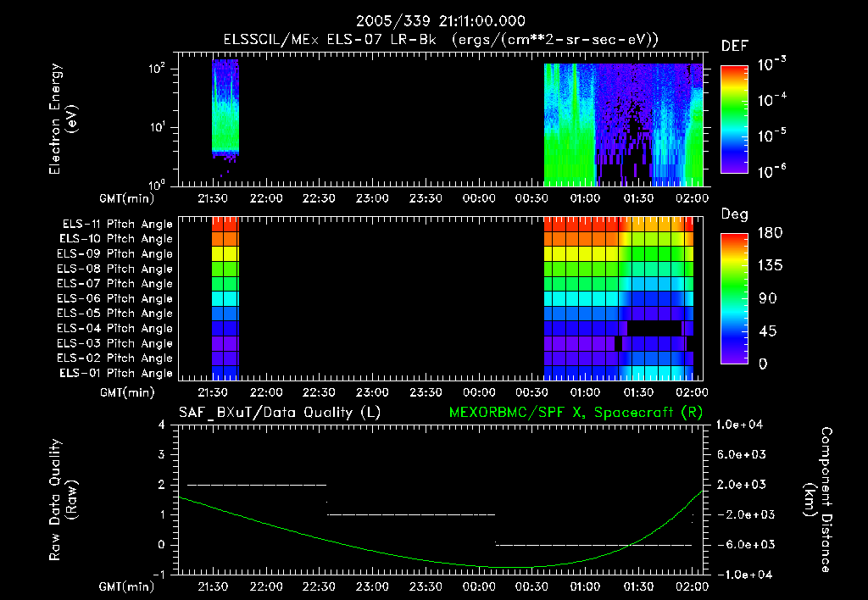Click the "ELS-07 Pitch Angle" row label

[114, 283]
